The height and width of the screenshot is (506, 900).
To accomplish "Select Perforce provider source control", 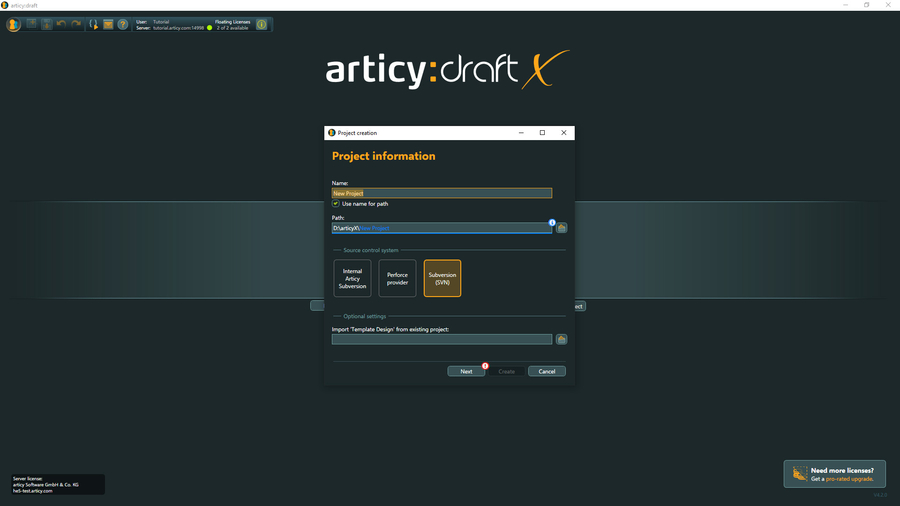I will point(397,278).
